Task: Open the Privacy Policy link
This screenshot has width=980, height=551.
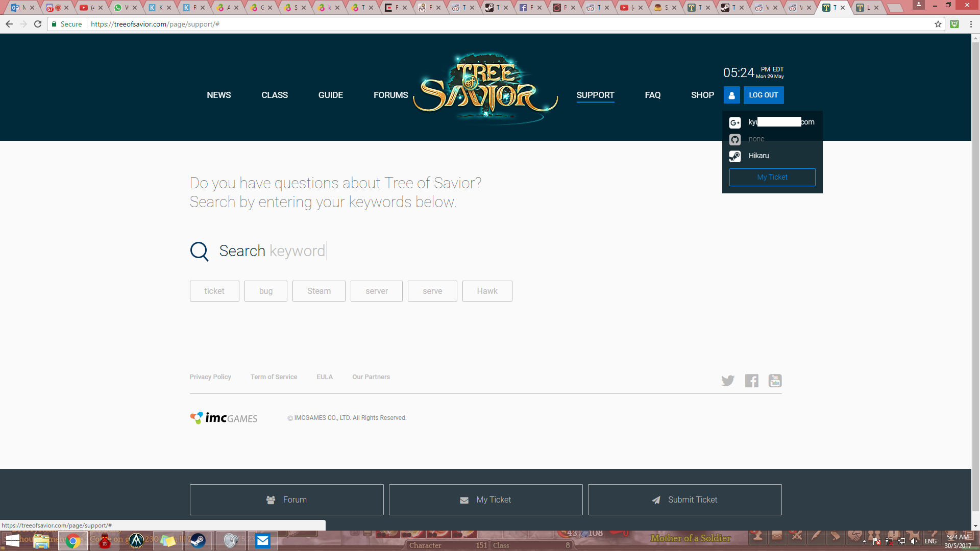Action: [210, 377]
